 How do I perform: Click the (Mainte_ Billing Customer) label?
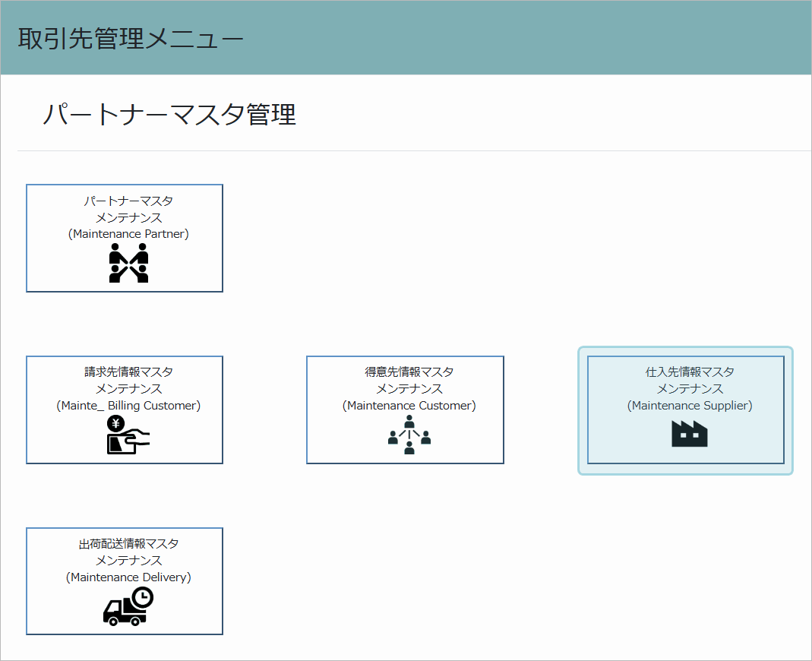point(128,406)
